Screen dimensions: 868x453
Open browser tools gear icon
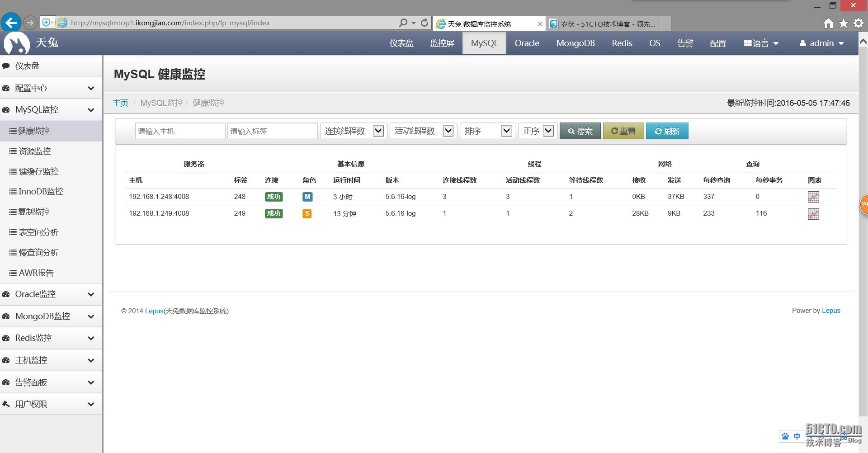859,24
